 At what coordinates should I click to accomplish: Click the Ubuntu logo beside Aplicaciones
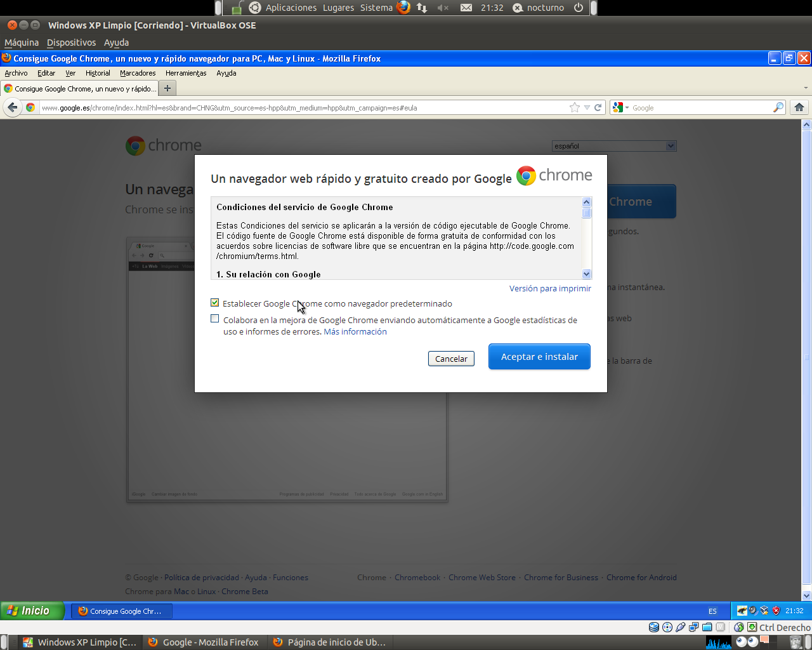point(255,8)
